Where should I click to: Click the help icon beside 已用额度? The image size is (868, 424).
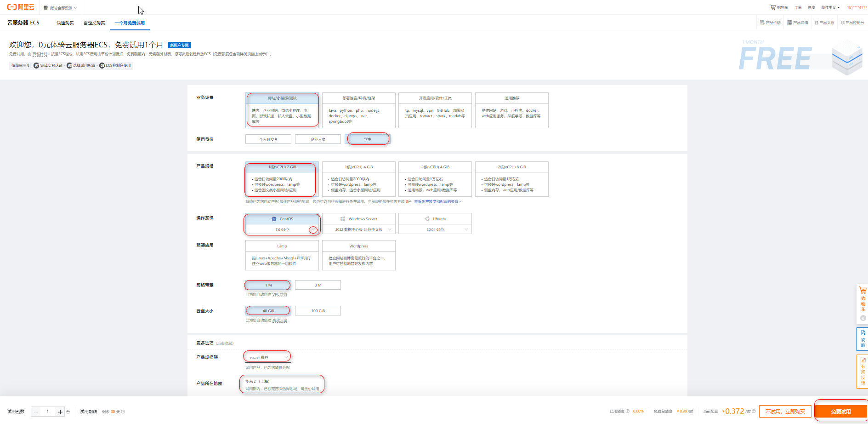628,411
